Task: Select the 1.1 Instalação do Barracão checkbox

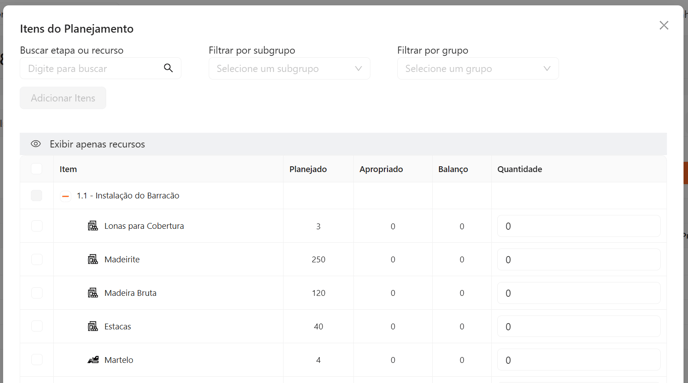Action: 36,195
